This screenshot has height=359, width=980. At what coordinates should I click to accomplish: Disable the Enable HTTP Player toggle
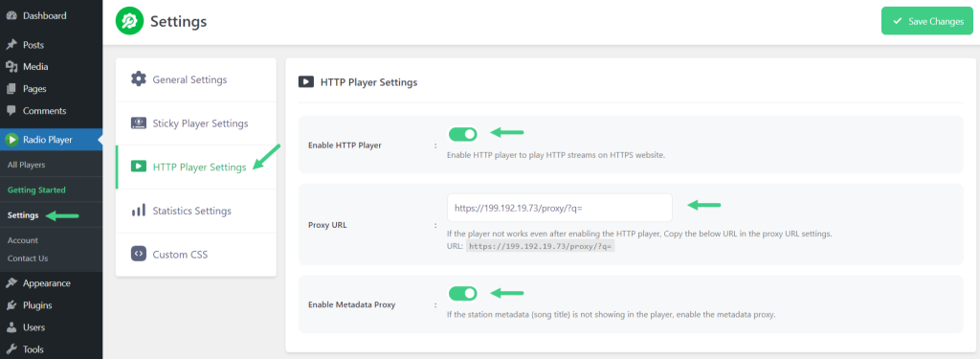pyautogui.click(x=462, y=134)
